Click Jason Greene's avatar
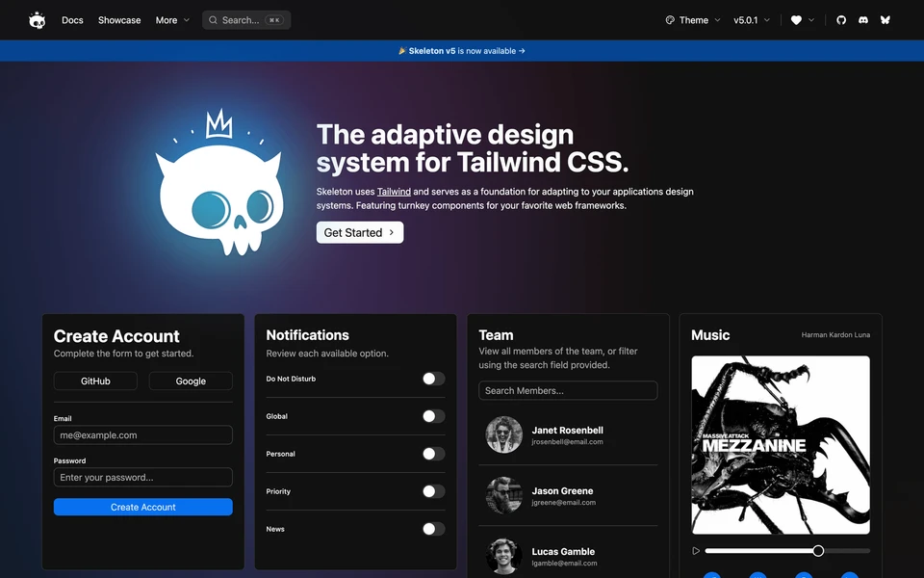 (x=503, y=495)
